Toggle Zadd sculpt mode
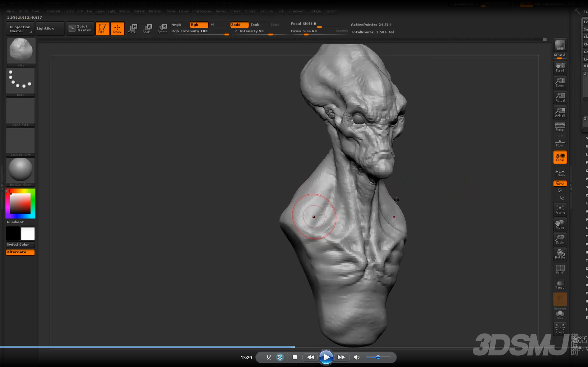The image size is (588, 367). 239,25
